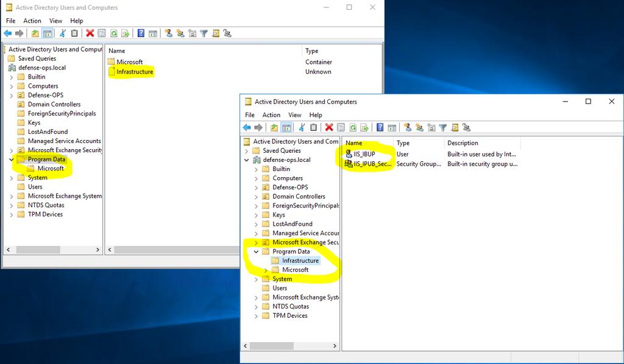Select Keys container in the back window tree
This screenshot has width=624, height=364.
tap(34, 122)
